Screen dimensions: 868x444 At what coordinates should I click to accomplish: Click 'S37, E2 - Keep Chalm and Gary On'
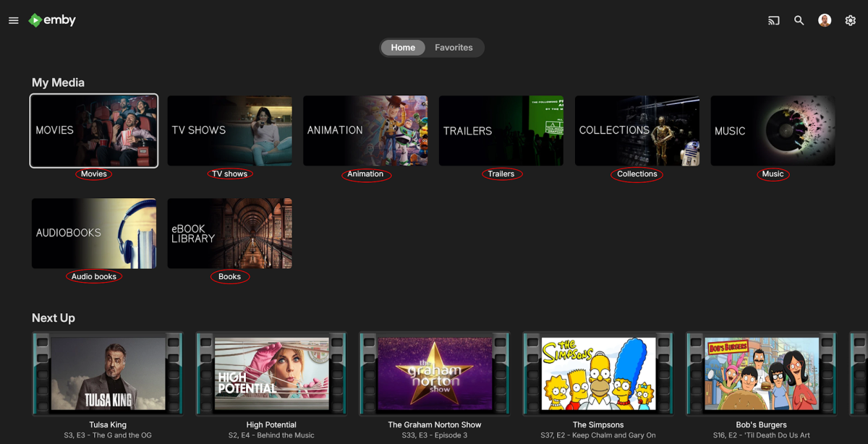pyautogui.click(x=598, y=436)
